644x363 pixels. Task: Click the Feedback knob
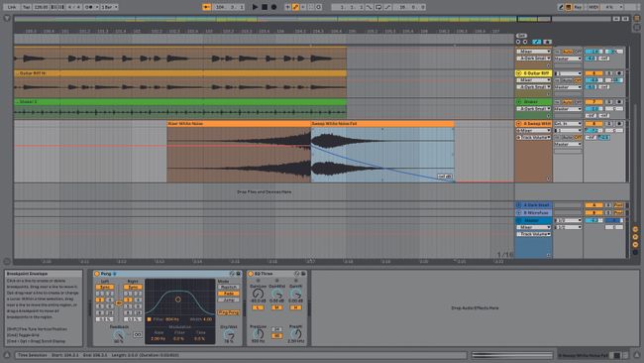118,334
